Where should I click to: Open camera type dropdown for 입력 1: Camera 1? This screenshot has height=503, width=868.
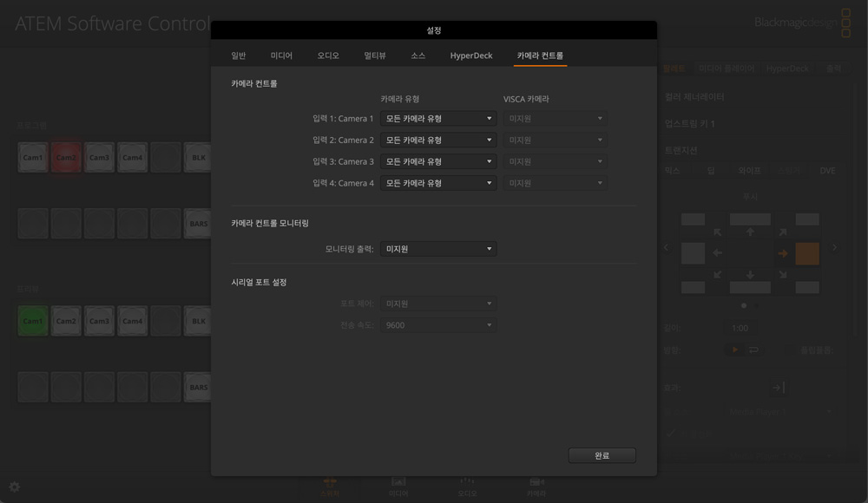pos(438,119)
